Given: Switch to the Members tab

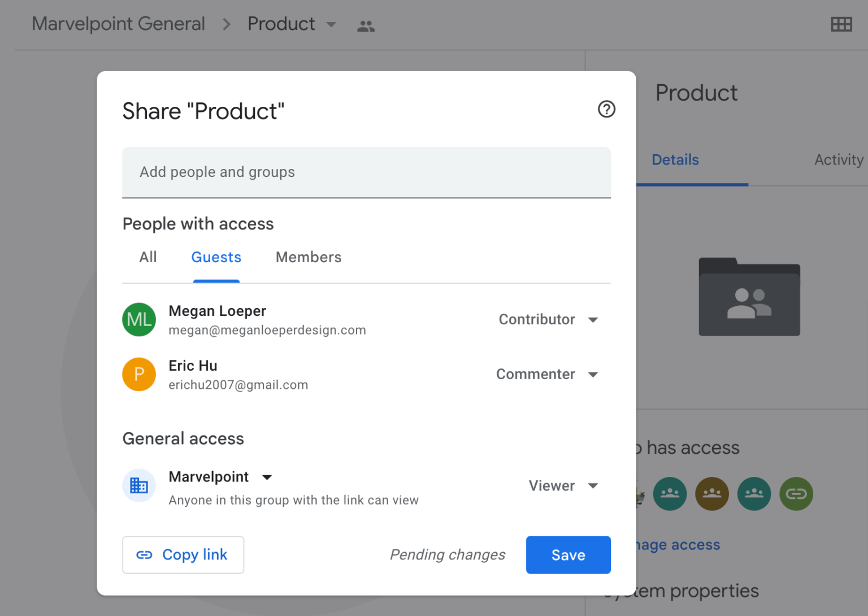Looking at the screenshot, I should [x=308, y=257].
